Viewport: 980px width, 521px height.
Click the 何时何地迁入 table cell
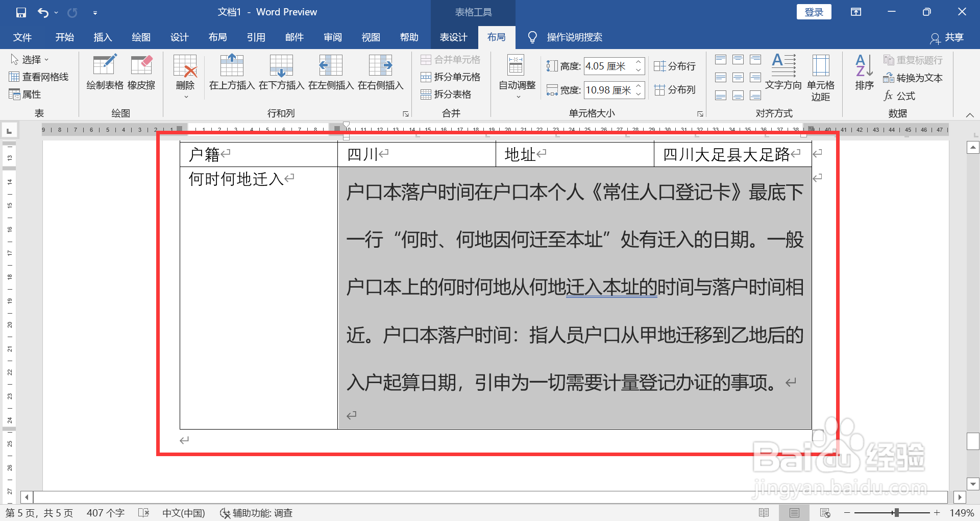[259, 298]
